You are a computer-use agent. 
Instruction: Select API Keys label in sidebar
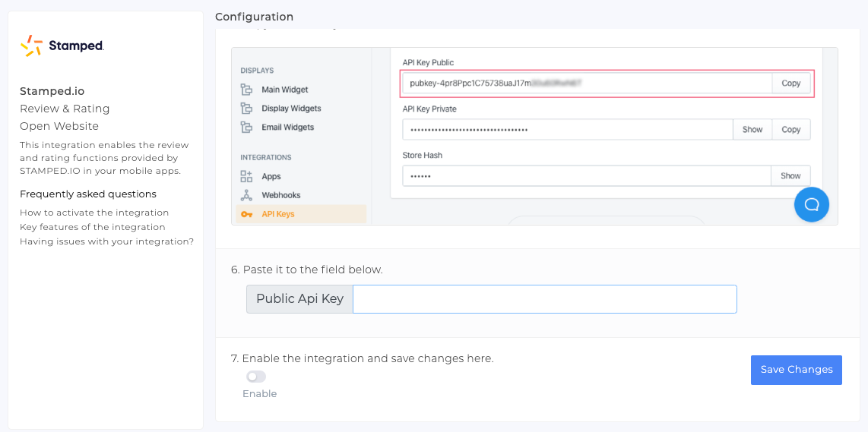click(278, 214)
